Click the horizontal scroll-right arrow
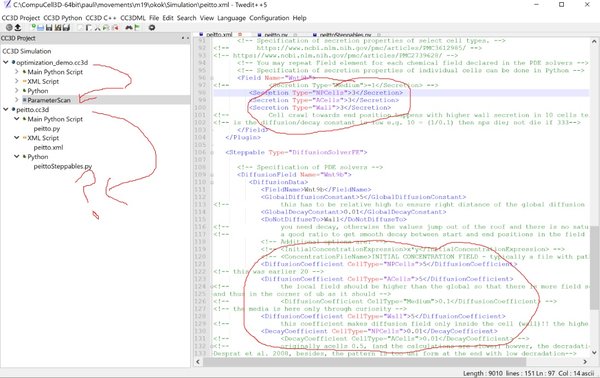The height and width of the screenshot is (378, 600). click(x=585, y=362)
